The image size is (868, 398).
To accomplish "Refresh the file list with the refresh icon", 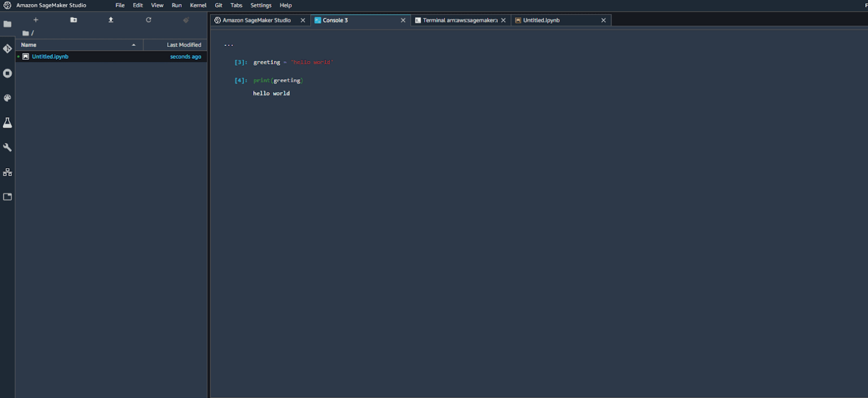I will tap(149, 20).
